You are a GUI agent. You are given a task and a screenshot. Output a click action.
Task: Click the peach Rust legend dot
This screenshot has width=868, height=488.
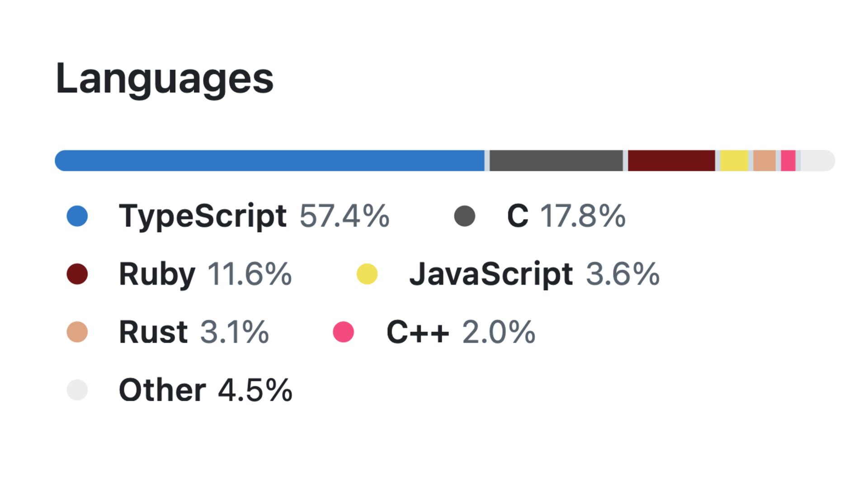coord(77,332)
